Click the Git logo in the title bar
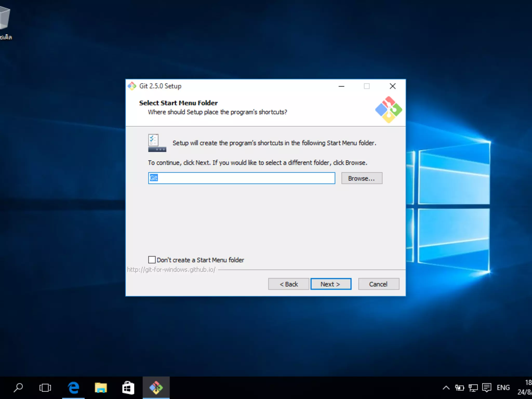Image resolution: width=532 pixels, height=399 pixels. point(132,86)
